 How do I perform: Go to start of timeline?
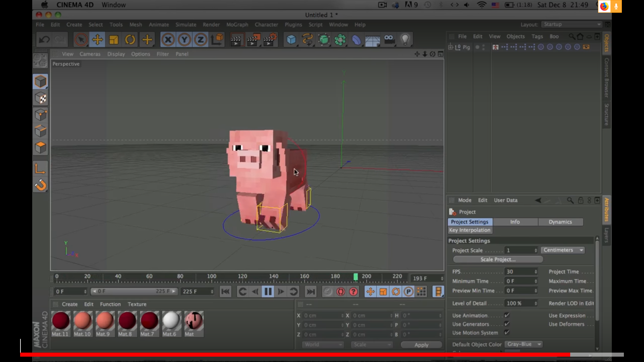[225, 292]
